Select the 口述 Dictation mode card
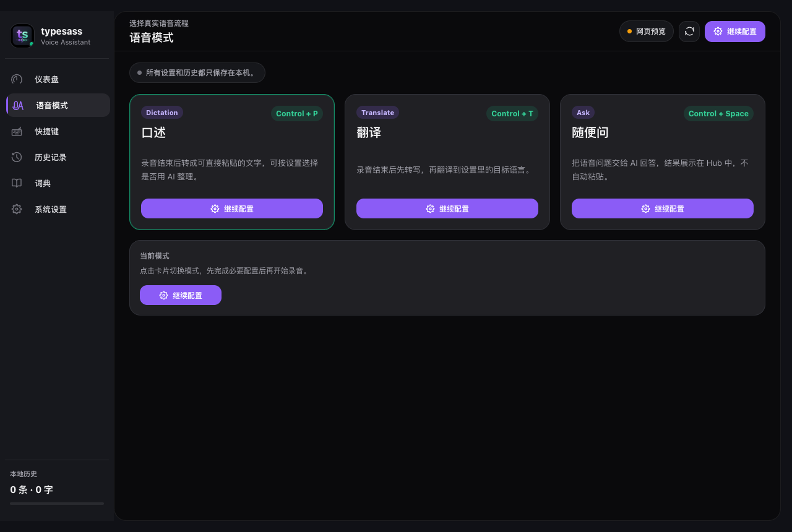The width and height of the screenshot is (792, 532). 232,162
